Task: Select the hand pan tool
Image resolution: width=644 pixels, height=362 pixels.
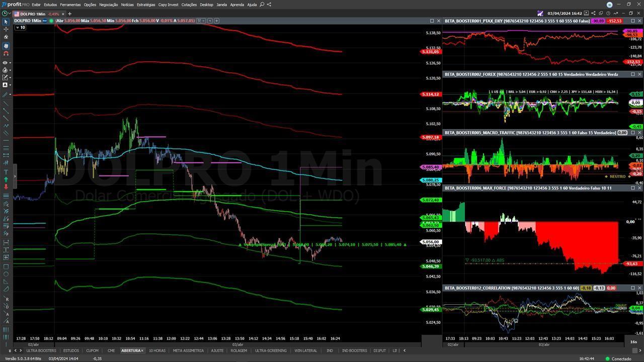Action: pyautogui.click(x=6, y=45)
